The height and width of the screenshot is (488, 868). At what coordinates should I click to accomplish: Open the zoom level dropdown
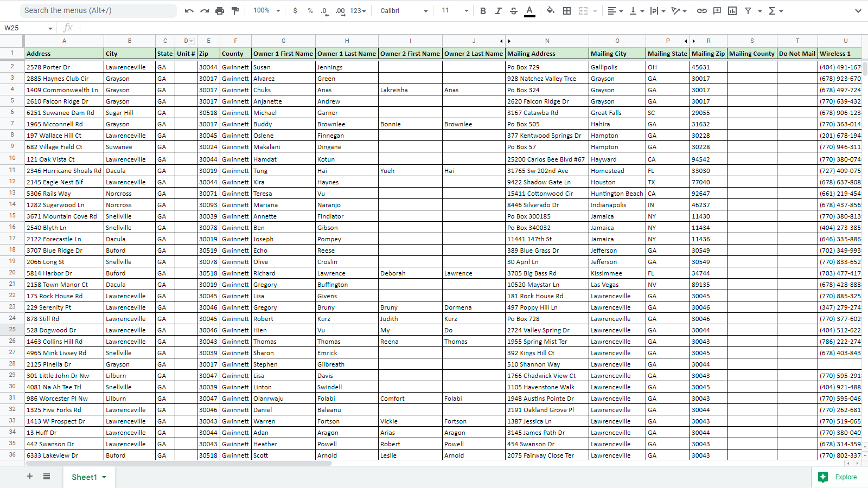click(x=267, y=11)
